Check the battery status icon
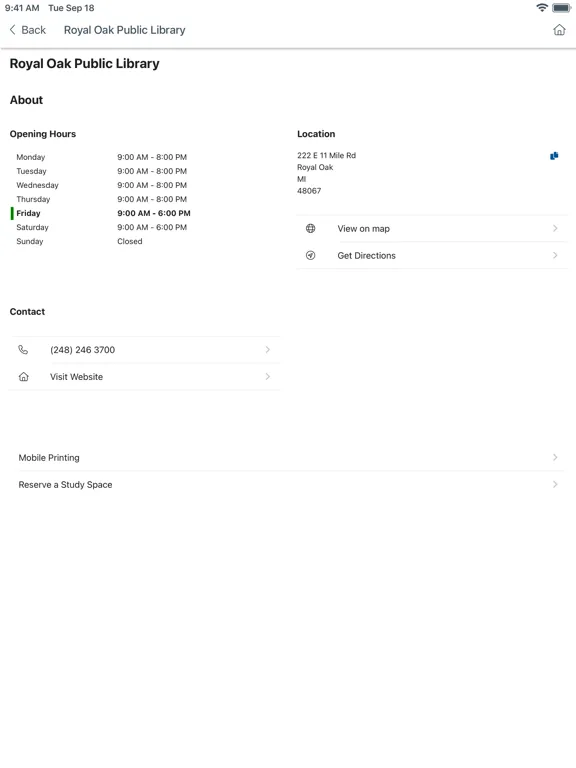The height and width of the screenshot is (768, 576). point(561,8)
